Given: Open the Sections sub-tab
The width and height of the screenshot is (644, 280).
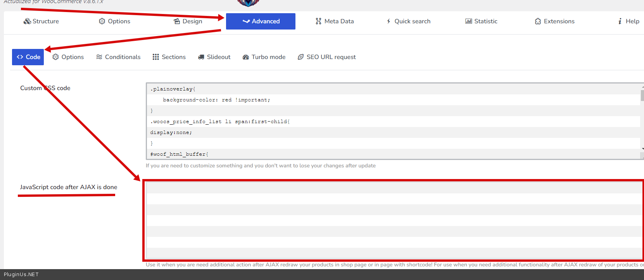Looking at the screenshot, I should click(169, 57).
